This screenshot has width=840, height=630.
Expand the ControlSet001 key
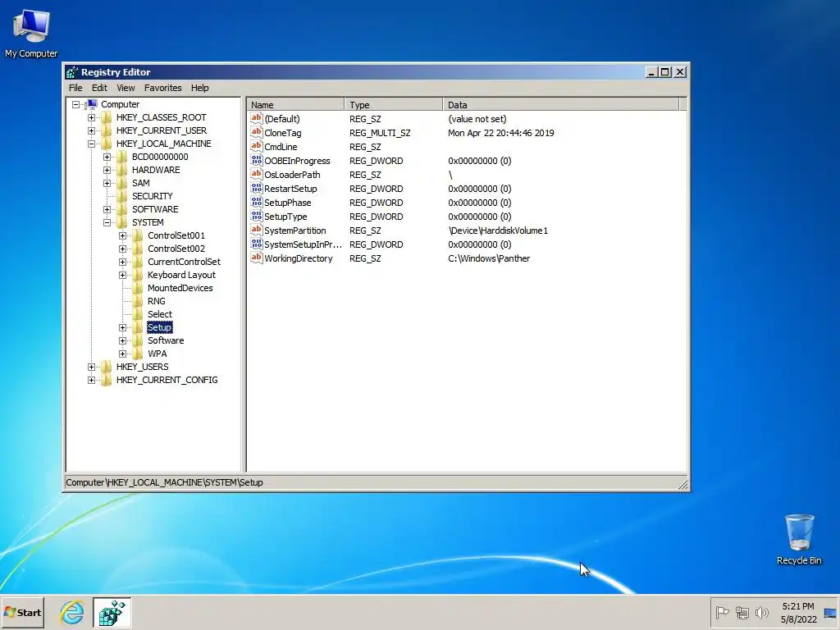(x=122, y=235)
